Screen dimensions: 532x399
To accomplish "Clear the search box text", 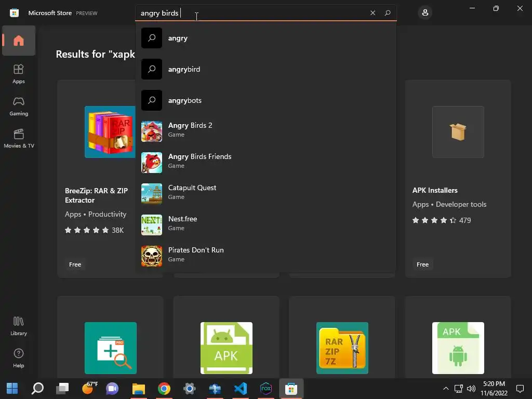I will click(x=373, y=13).
